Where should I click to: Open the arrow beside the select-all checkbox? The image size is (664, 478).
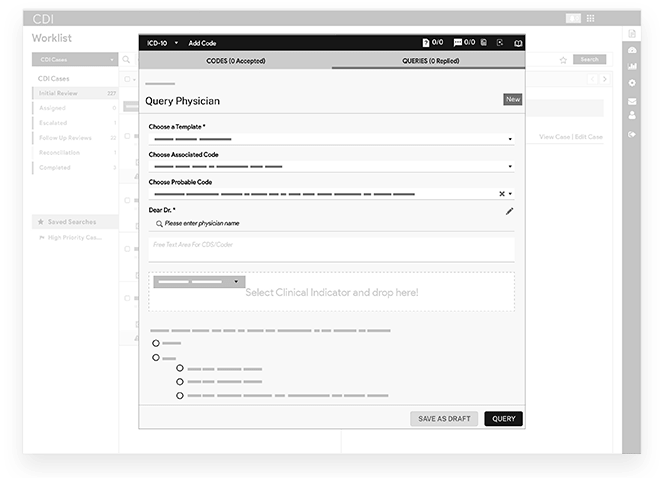[x=134, y=80]
